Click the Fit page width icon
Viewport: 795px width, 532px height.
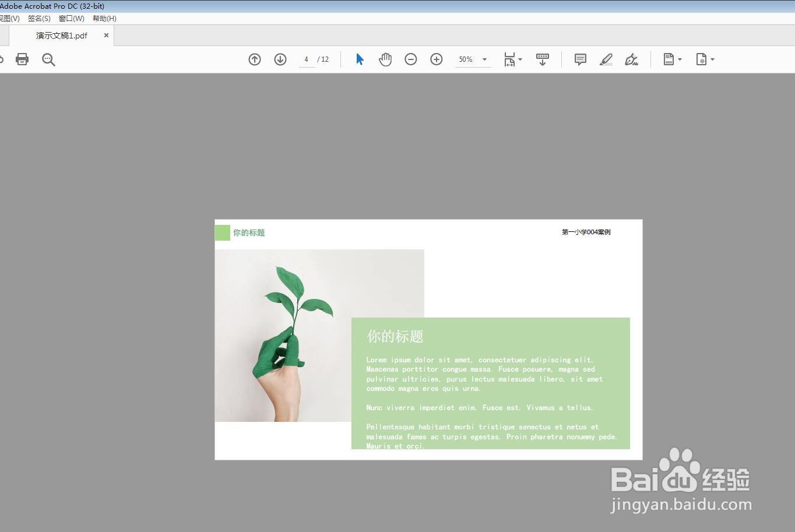509,59
